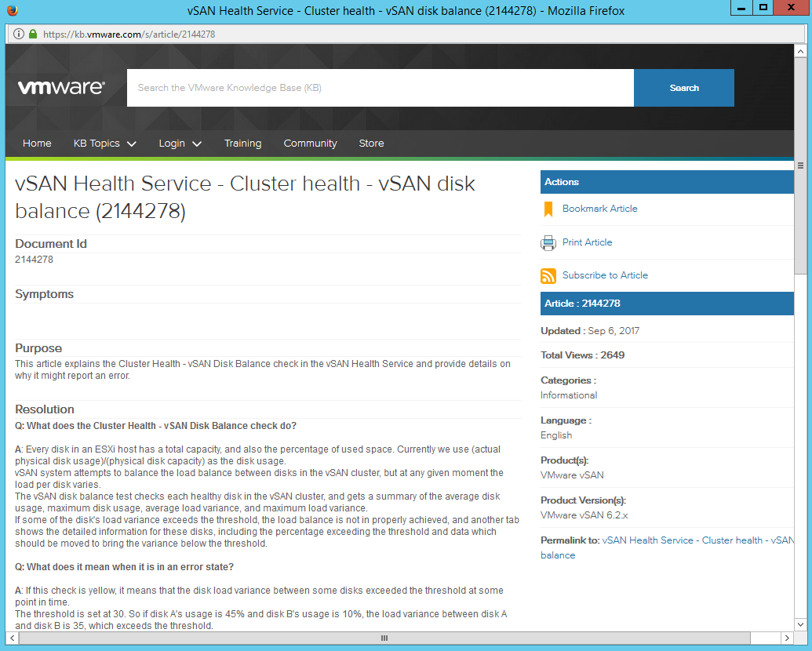Viewport: 812px width, 651px height.
Task: Maximize the Firefox window
Action: tap(763, 8)
